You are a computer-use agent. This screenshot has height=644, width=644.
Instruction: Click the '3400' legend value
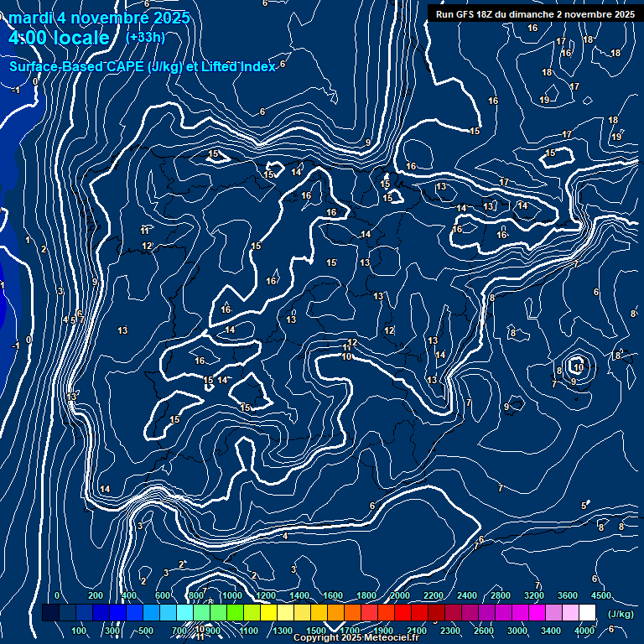point(551,631)
